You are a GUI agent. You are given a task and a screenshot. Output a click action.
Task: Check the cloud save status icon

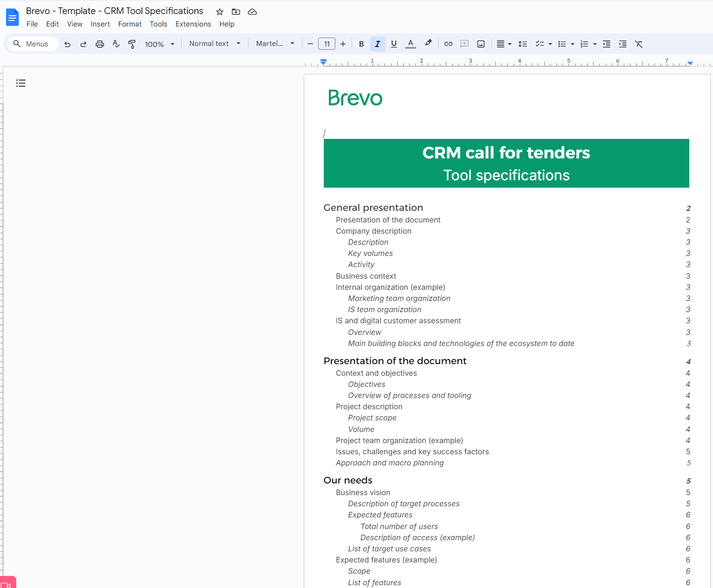point(252,12)
